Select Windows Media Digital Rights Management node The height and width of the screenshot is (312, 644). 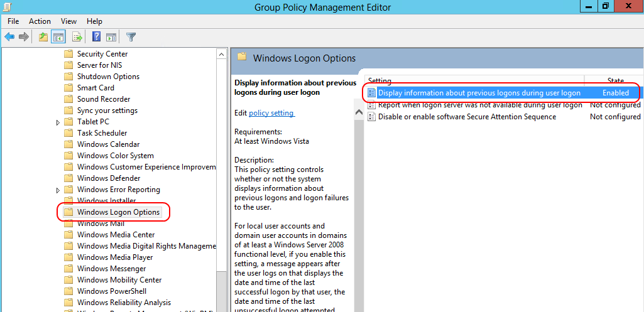coord(146,246)
